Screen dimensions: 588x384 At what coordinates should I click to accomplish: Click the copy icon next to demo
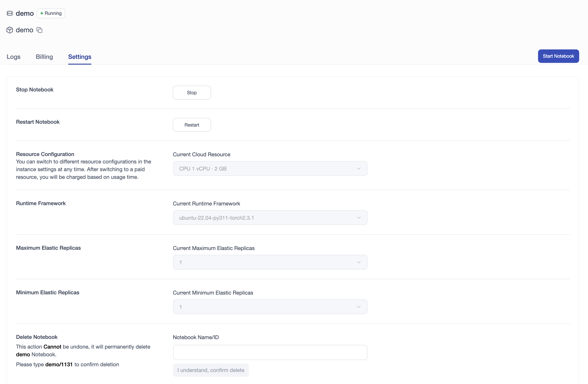click(39, 30)
